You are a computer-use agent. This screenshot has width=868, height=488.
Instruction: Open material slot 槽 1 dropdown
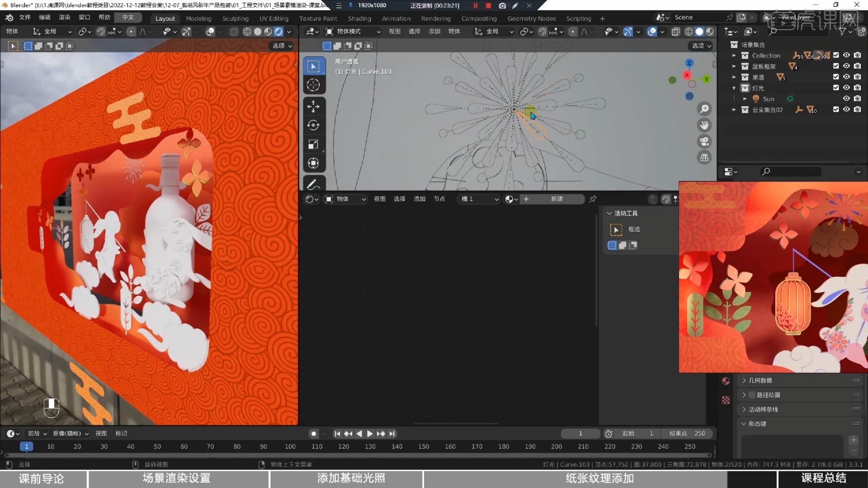pyautogui.click(x=479, y=199)
